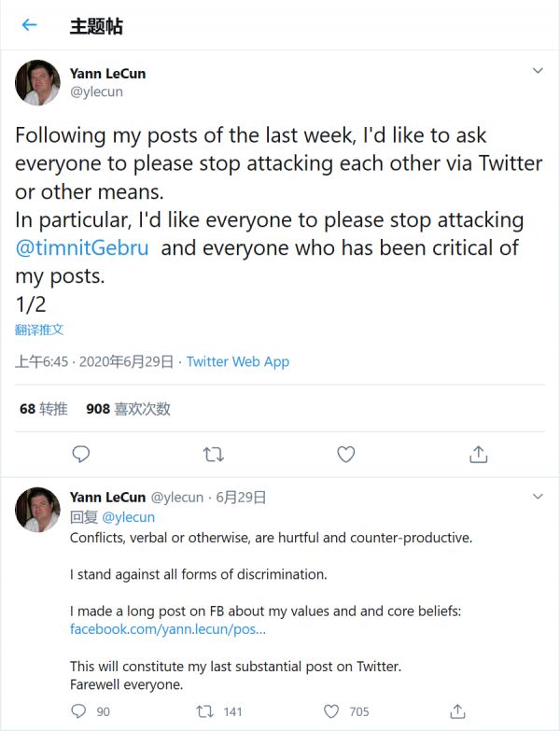
Task: Like the second tweet (705)
Action: 331,710
